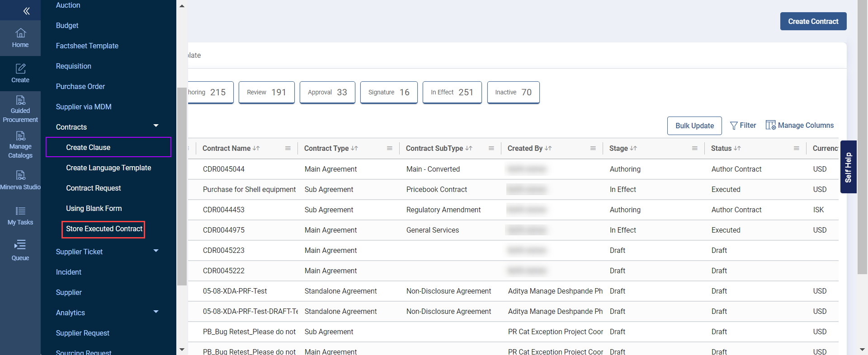Open My Tasks list icon

[20, 215]
